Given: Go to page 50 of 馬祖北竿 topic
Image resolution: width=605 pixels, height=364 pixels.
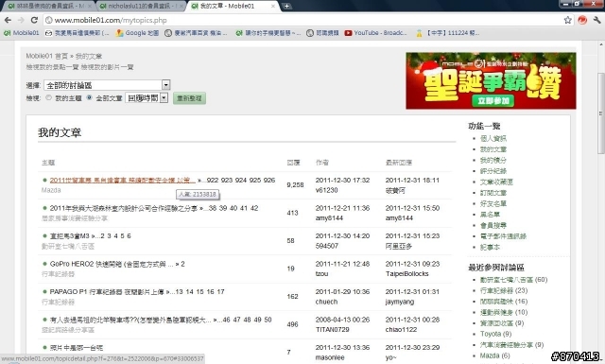Looking at the screenshot, I should [x=268, y=320].
